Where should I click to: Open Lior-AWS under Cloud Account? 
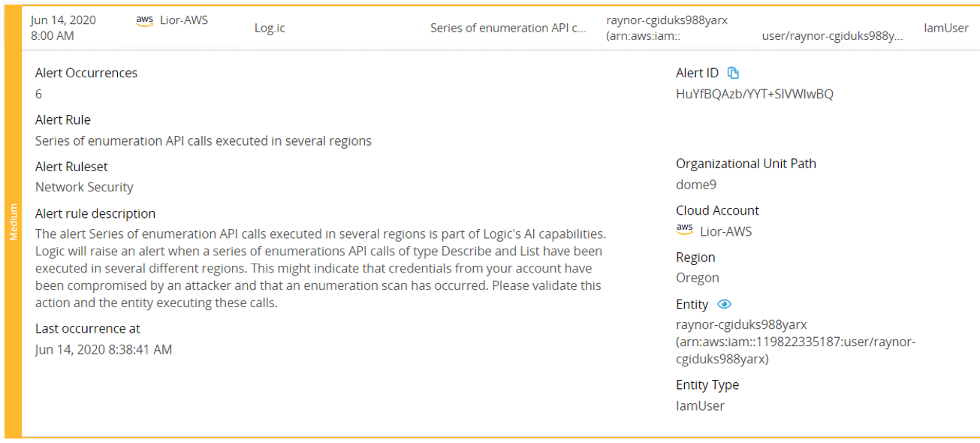point(725,231)
